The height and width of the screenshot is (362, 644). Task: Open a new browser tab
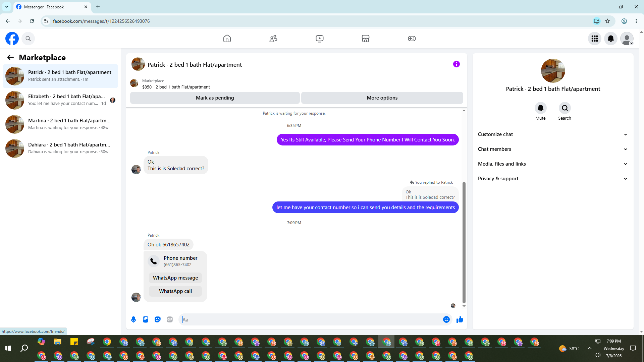tap(98, 7)
